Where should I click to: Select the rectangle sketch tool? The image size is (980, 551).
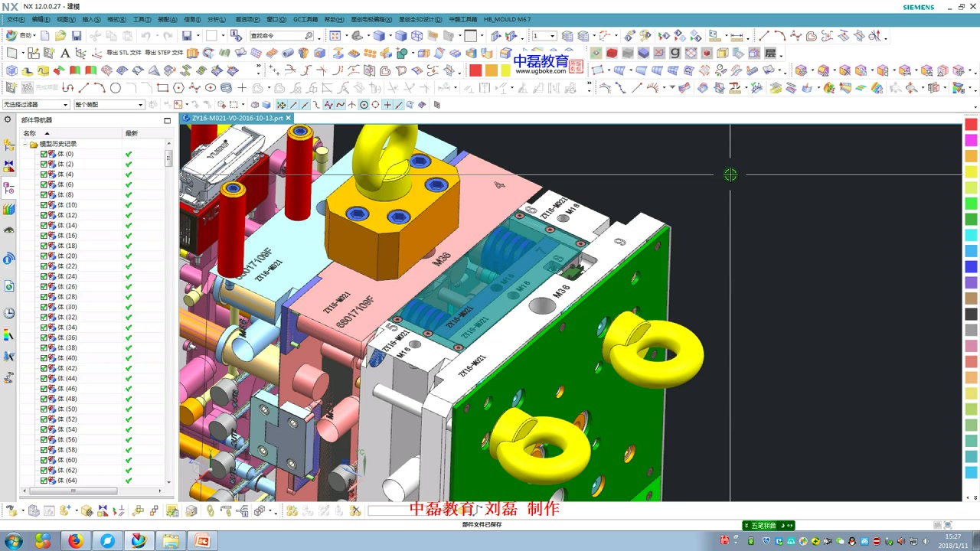click(162, 88)
